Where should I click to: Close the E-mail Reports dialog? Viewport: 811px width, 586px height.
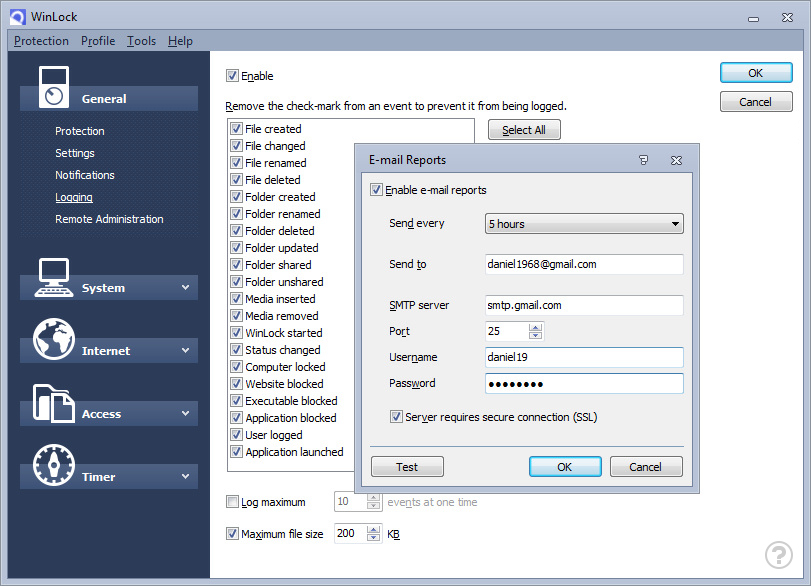point(676,160)
